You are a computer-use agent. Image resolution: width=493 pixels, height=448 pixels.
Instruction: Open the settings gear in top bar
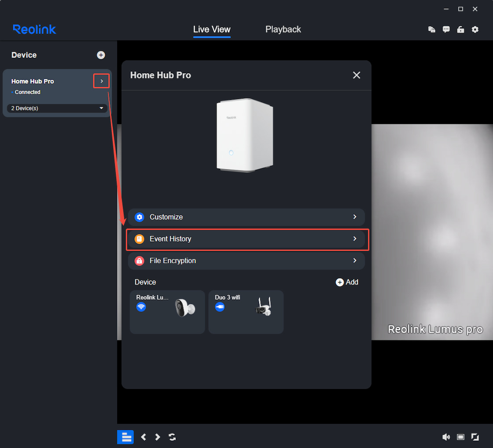tap(475, 29)
